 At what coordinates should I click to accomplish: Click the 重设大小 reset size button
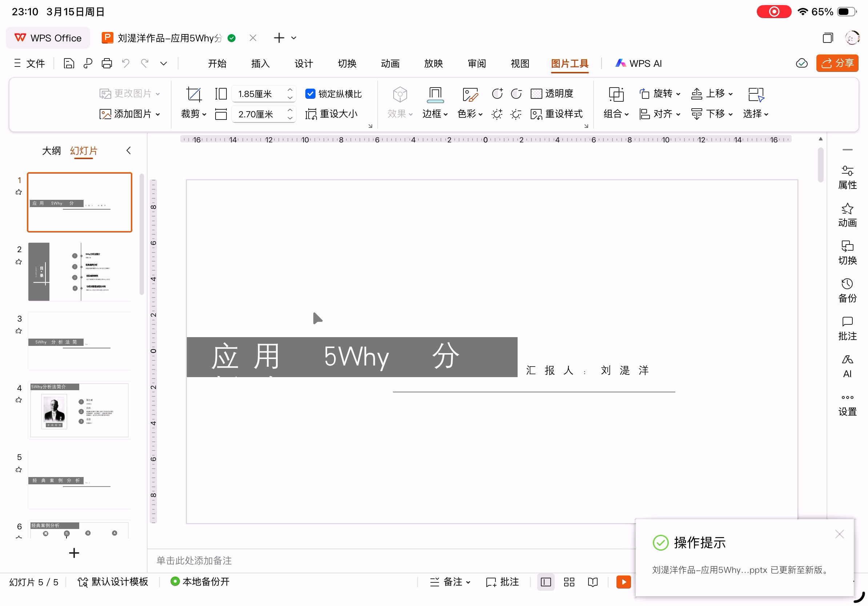click(x=331, y=114)
